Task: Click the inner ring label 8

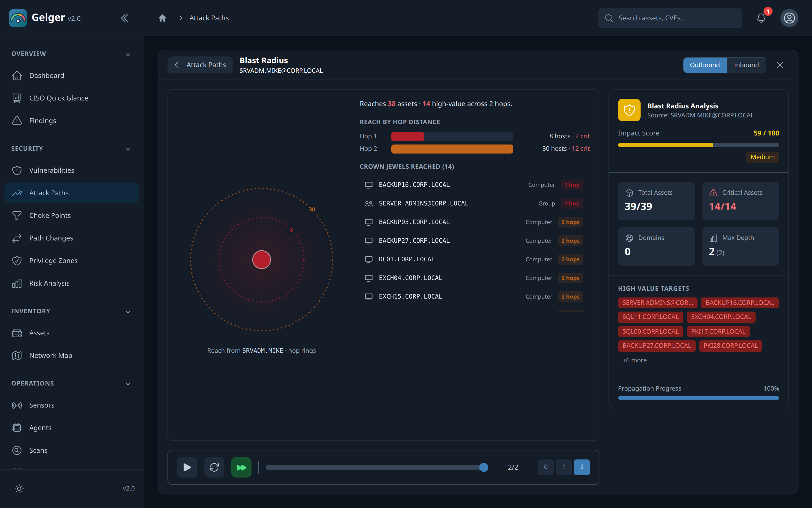Action: point(292,230)
